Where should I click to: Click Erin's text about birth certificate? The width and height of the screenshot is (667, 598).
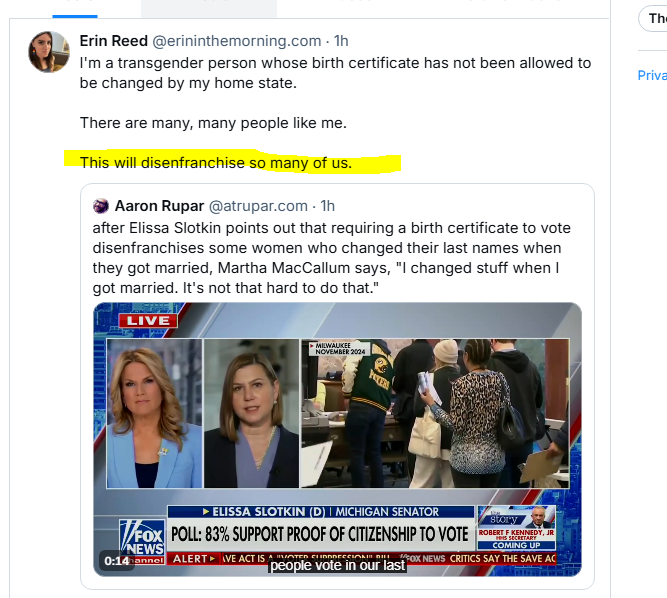tap(335, 73)
